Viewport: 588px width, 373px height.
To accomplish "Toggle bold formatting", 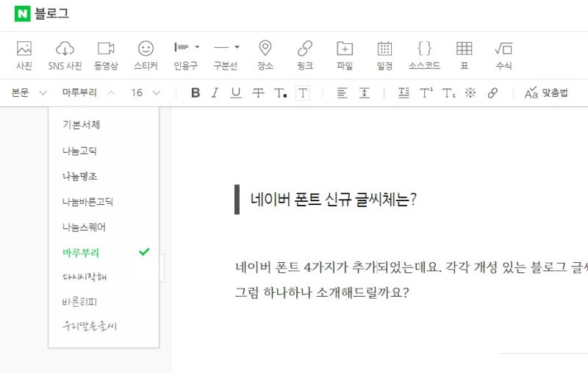I will [195, 93].
